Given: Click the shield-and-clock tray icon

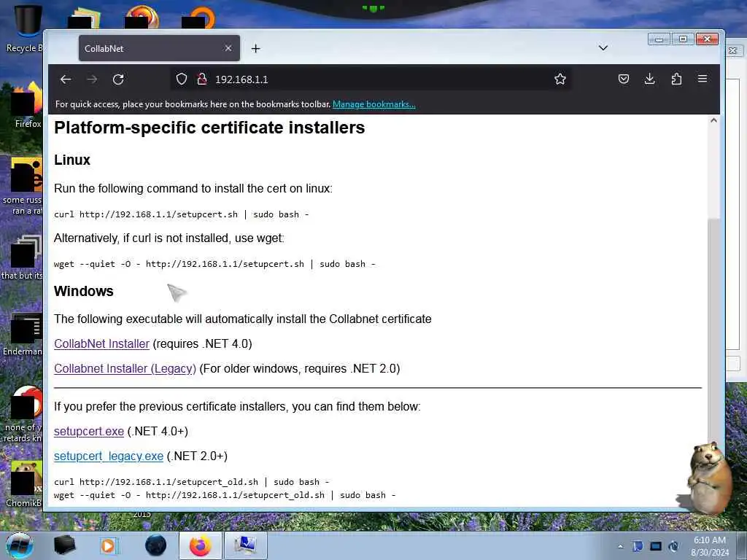Looking at the screenshot, I should tap(673, 546).
